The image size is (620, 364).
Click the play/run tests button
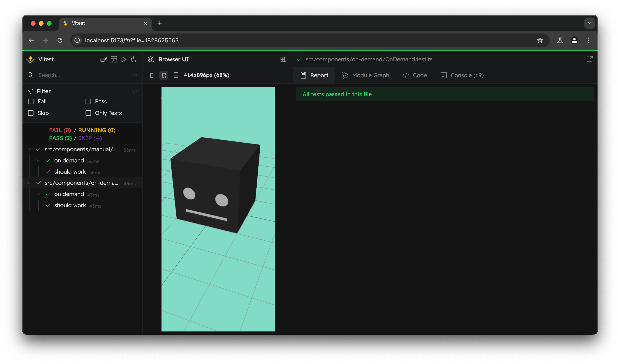124,59
